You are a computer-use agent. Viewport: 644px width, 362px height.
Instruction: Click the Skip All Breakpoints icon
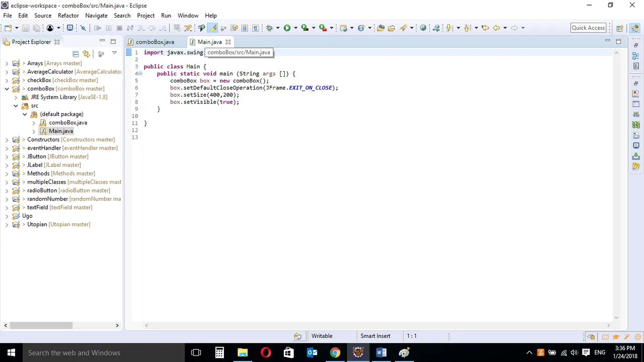[83, 28]
